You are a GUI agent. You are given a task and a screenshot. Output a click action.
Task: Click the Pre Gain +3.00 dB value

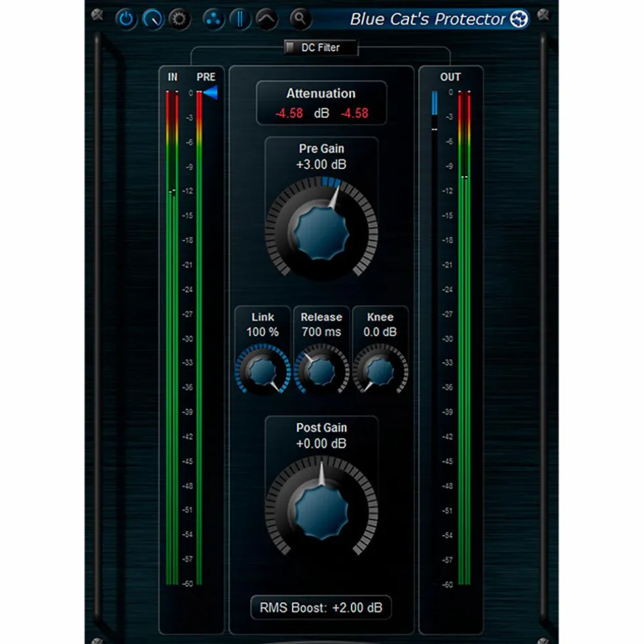(x=321, y=164)
